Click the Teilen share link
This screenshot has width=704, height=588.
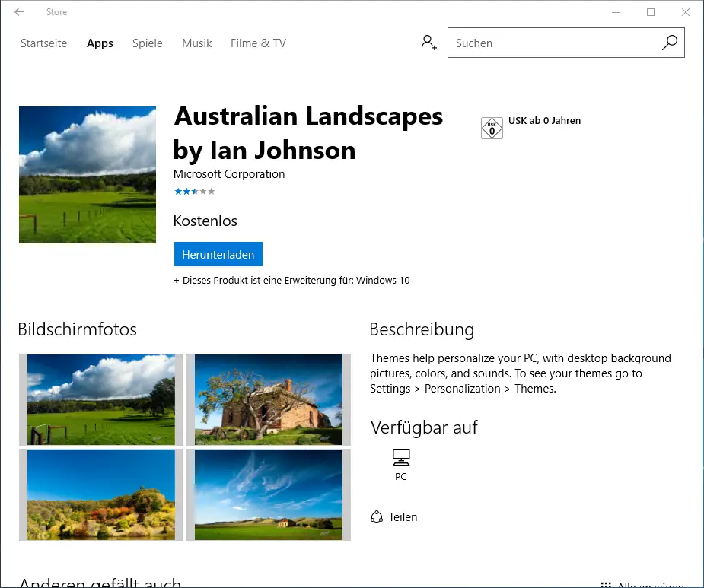click(x=403, y=517)
